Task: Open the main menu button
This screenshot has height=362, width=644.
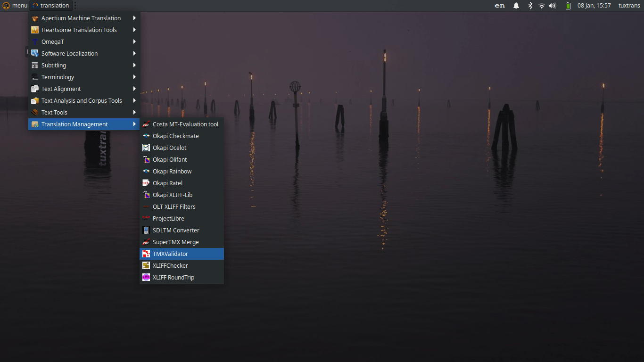Action: pos(15,6)
